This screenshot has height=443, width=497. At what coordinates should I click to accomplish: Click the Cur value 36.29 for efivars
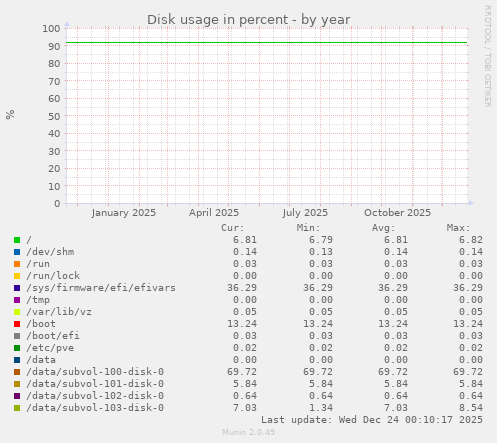pos(242,288)
